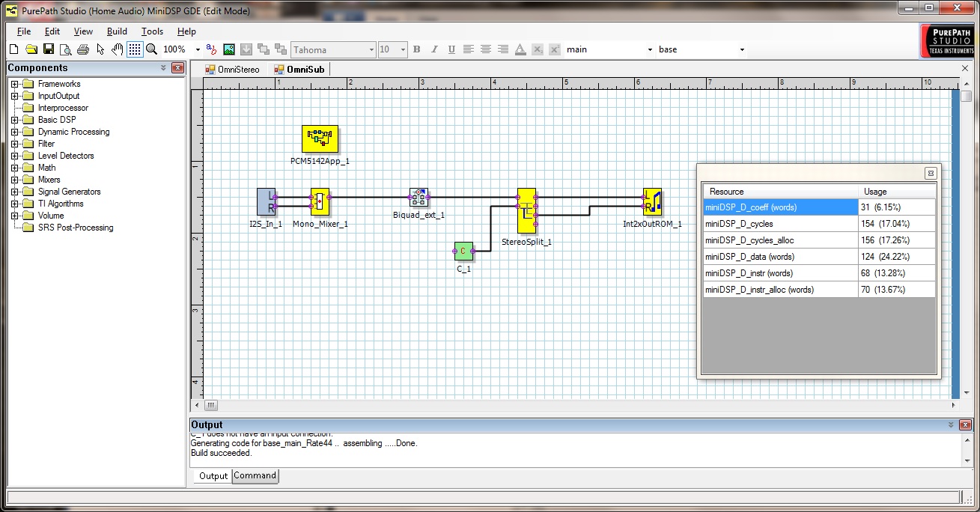980x512 pixels.
Task: Open the File menu
Action: [24, 31]
